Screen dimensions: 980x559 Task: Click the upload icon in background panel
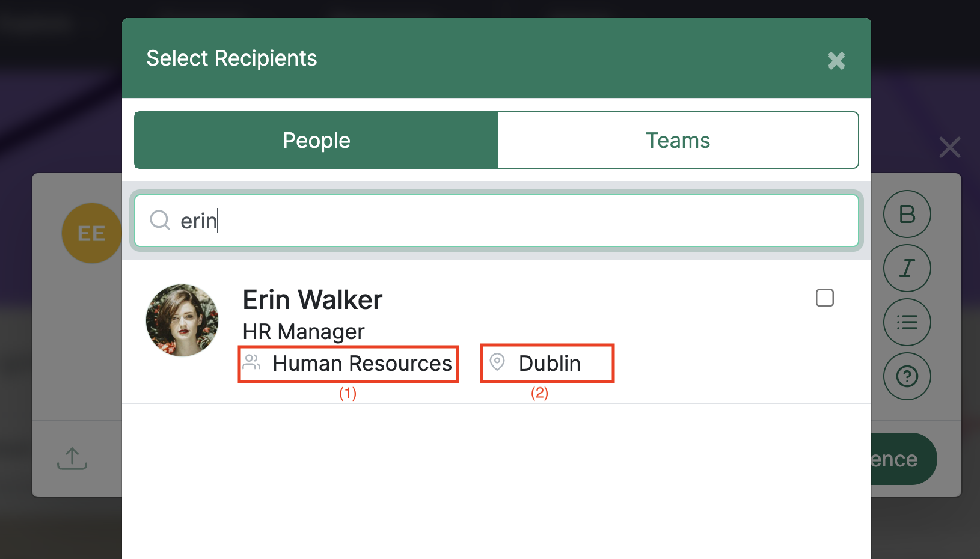72,459
